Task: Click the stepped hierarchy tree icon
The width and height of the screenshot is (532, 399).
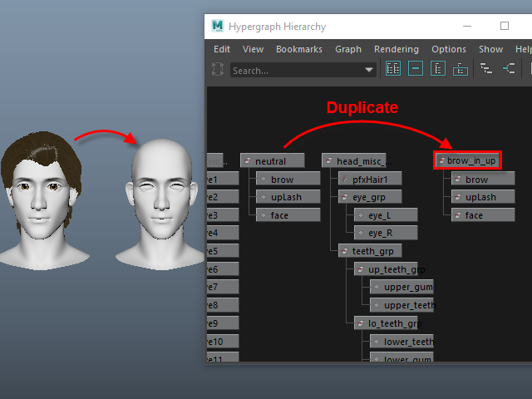Action: point(486,68)
